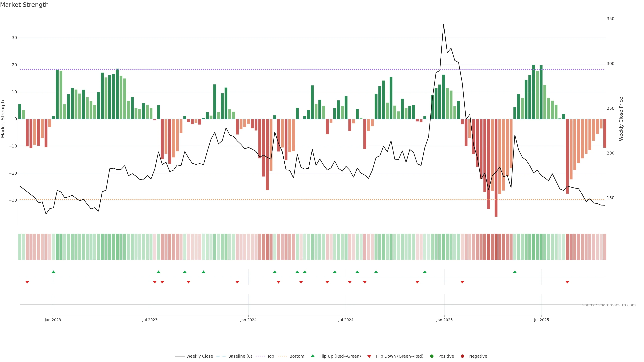Click the green Positive circle in legend

tap(432, 356)
